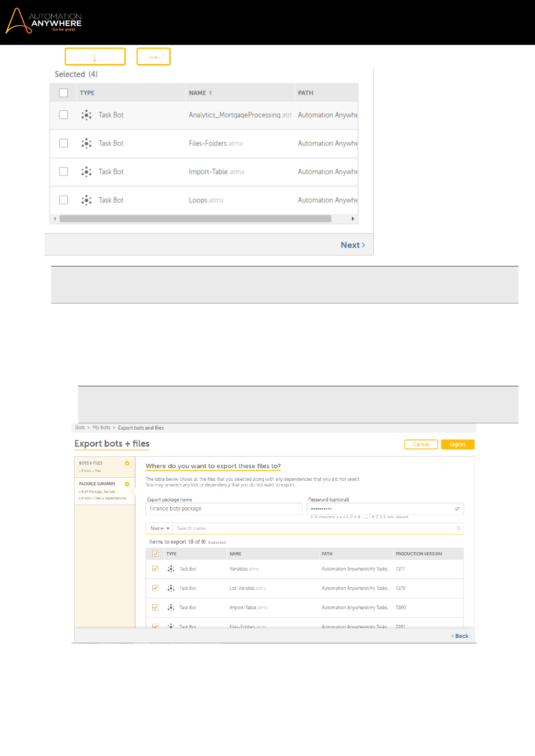Click the PATH column header in Selected table
Screen dimensions: 535x756
click(305, 93)
